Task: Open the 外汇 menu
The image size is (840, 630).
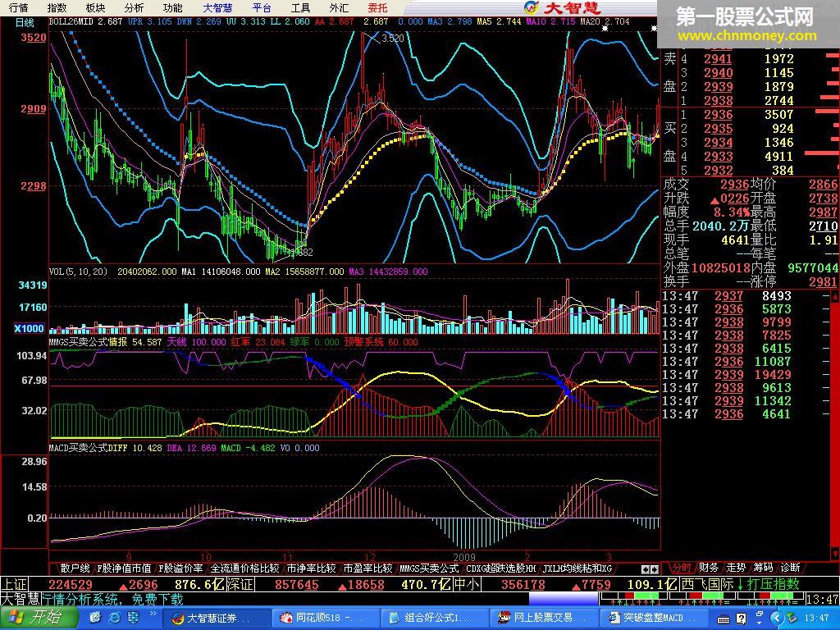Action: [339, 7]
